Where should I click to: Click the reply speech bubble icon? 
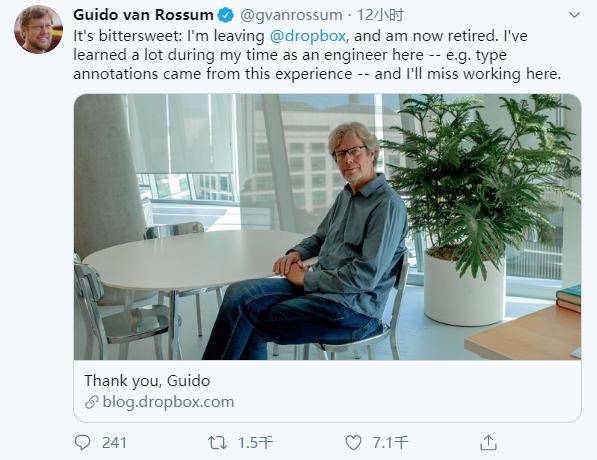[x=82, y=442]
